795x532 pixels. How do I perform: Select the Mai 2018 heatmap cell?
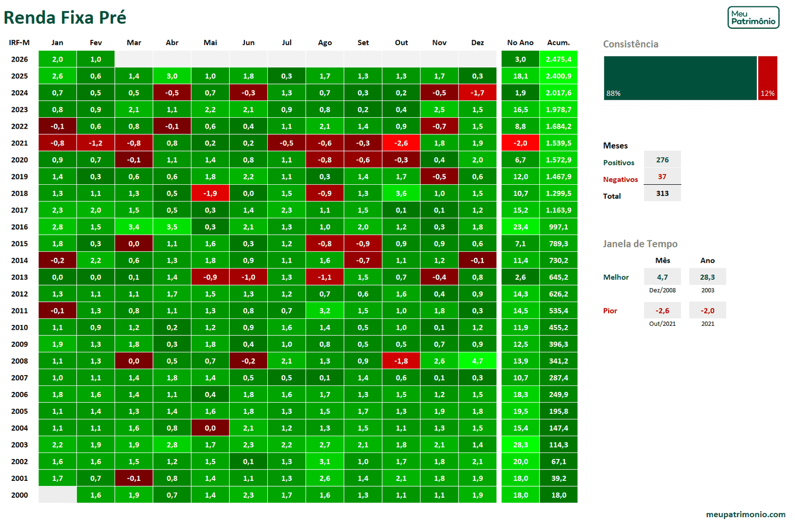pyautogui.click(x=210, y=193)
